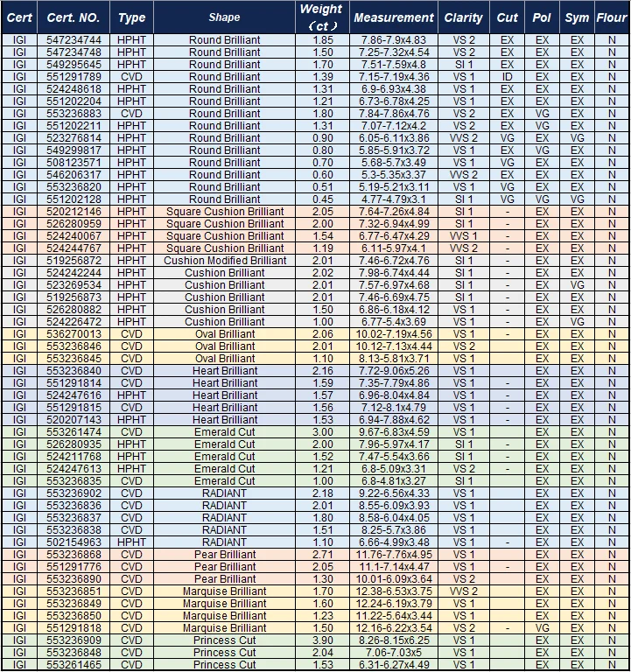Select measurement 6.8-4.81x3.27
Screen dimensions: 631x672
(394, 481)
